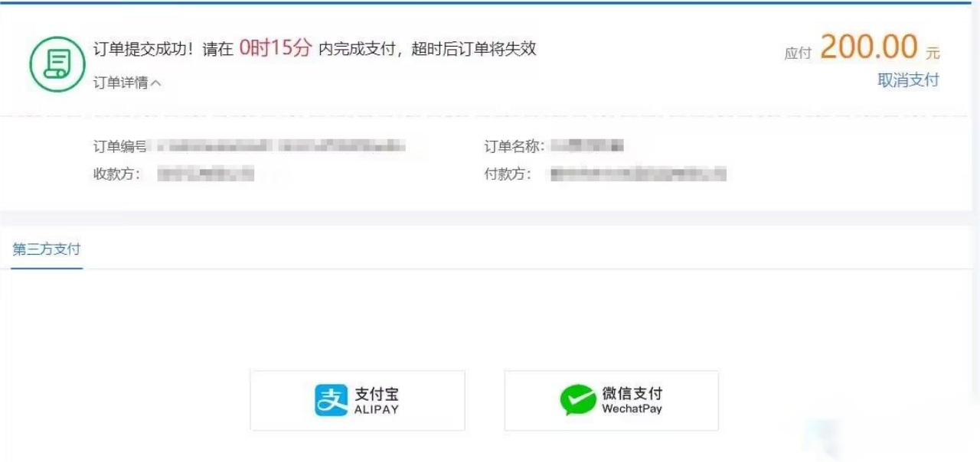The height and width of the screenshot is (462, 980).
Task: Click the 订单编号 field label
Action: point(120,146)
